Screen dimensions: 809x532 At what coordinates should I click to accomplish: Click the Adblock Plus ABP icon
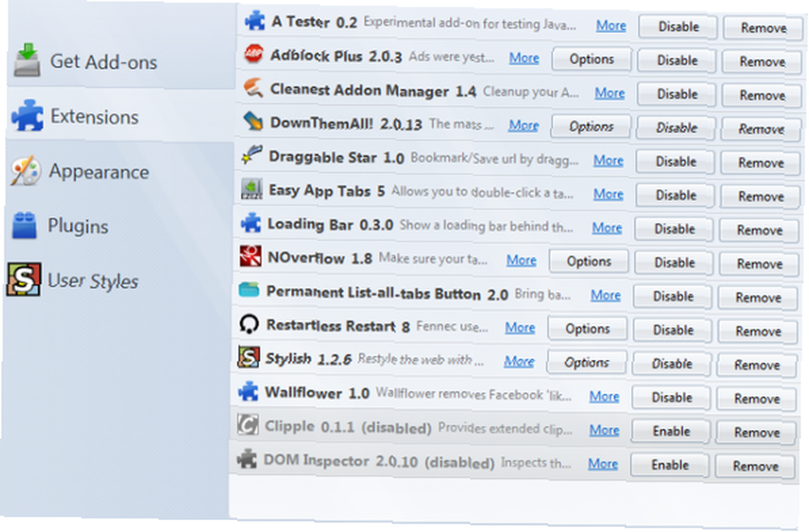(253, 53)
